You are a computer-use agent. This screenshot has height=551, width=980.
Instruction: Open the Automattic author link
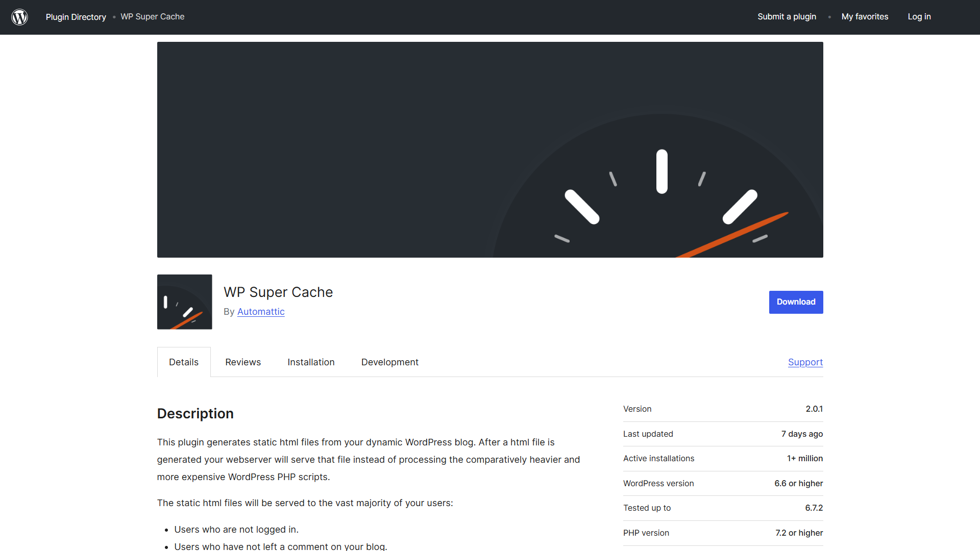[261, 312]
